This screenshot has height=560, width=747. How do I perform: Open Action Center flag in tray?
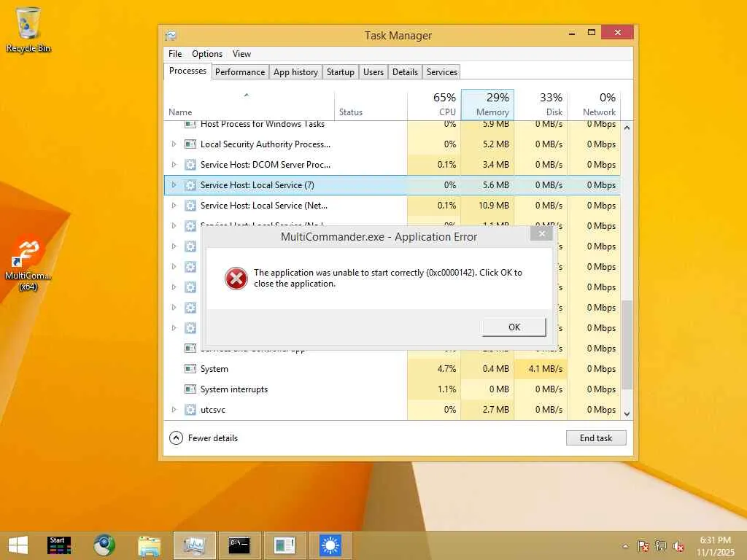pos(643,546)
